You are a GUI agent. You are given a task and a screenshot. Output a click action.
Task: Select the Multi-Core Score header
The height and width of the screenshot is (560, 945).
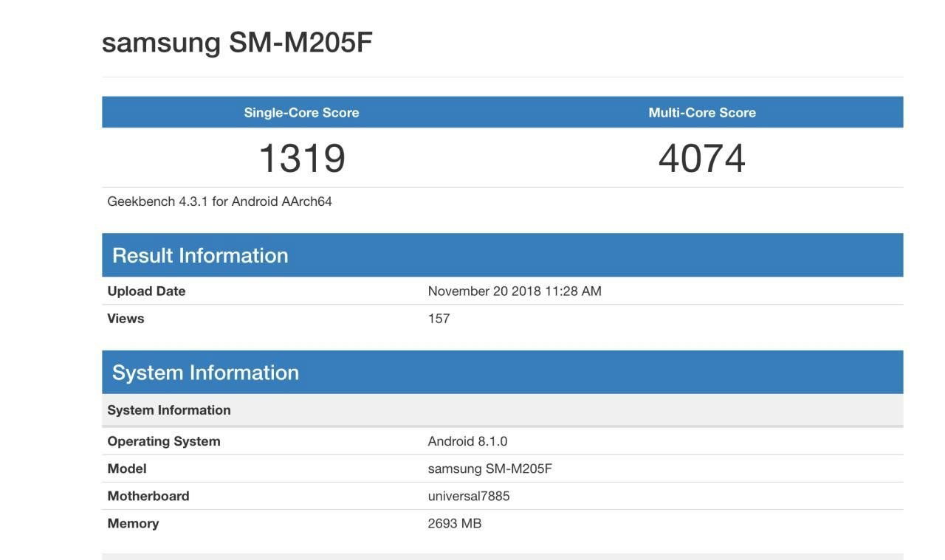(702, 113)
